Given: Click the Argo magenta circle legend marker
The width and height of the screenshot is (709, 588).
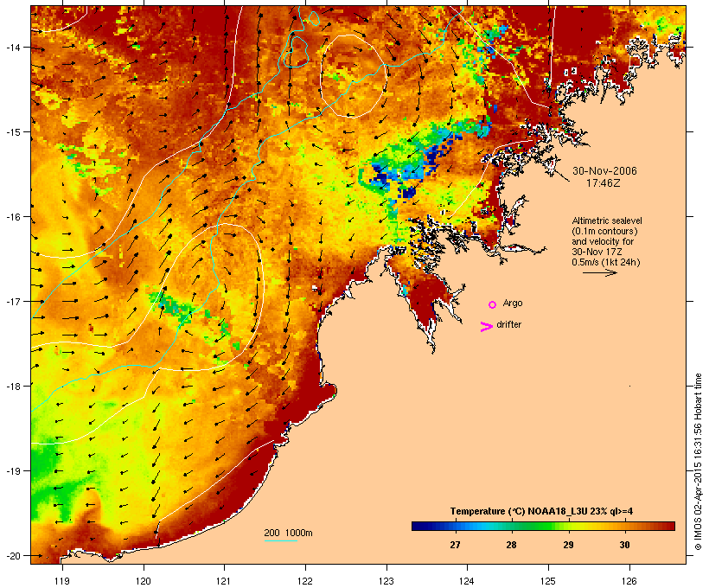Looking at the screenshot, I should pos(493,304).
